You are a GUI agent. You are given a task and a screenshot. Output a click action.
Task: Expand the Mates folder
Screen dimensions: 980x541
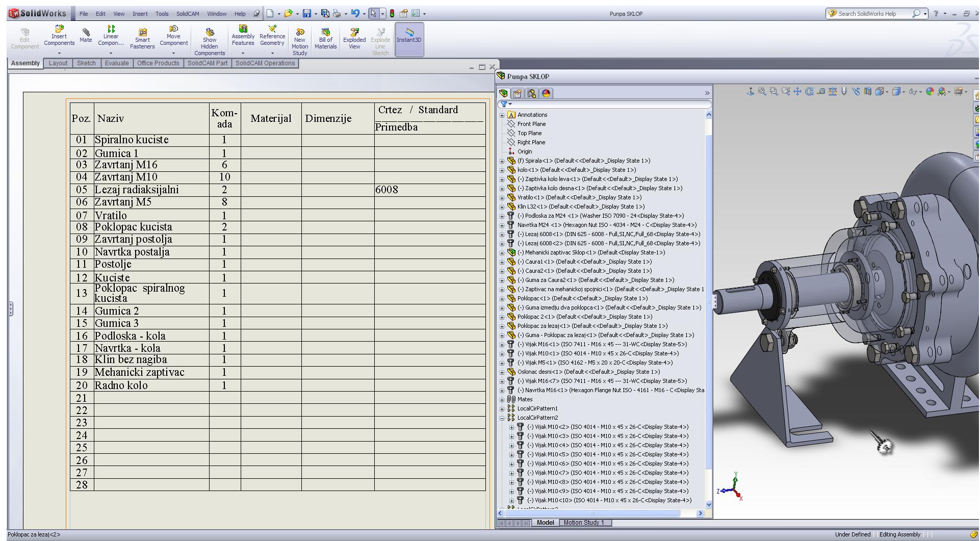(502, 400)
